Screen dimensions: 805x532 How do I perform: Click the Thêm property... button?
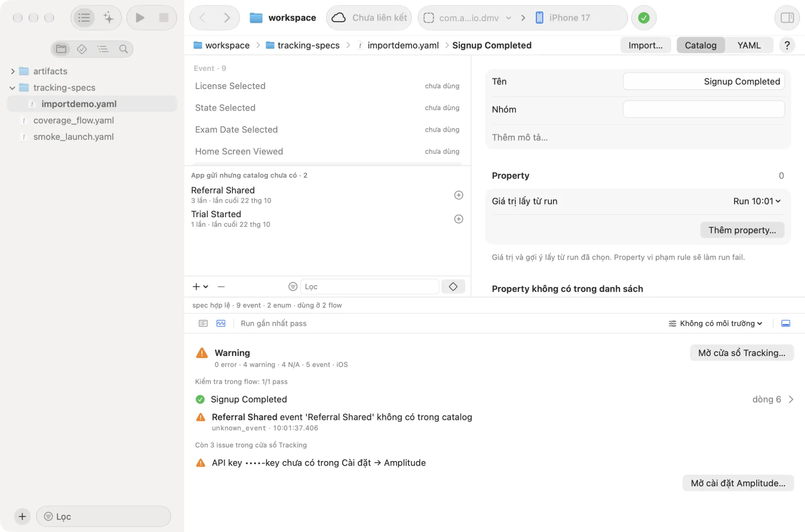coord(742,230)
